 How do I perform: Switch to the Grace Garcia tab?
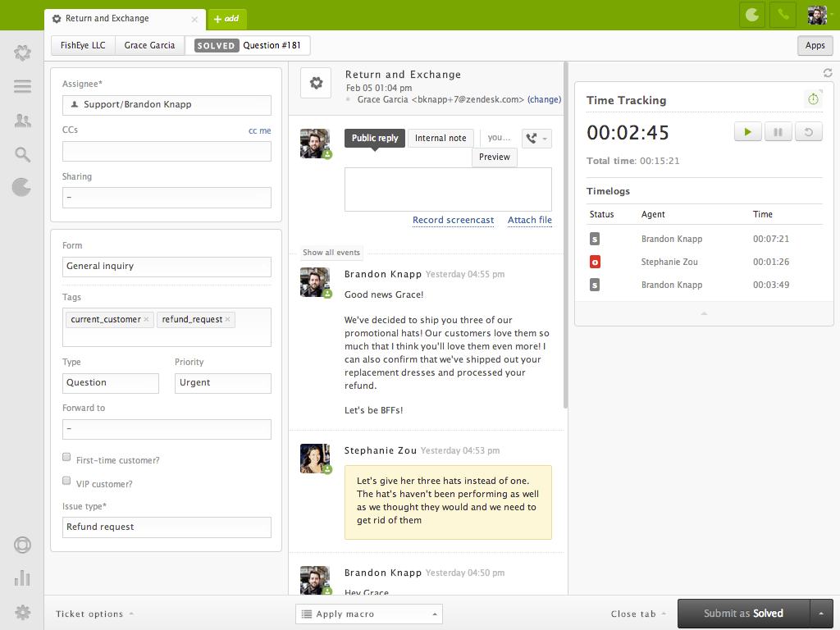(x=149, y=45)
